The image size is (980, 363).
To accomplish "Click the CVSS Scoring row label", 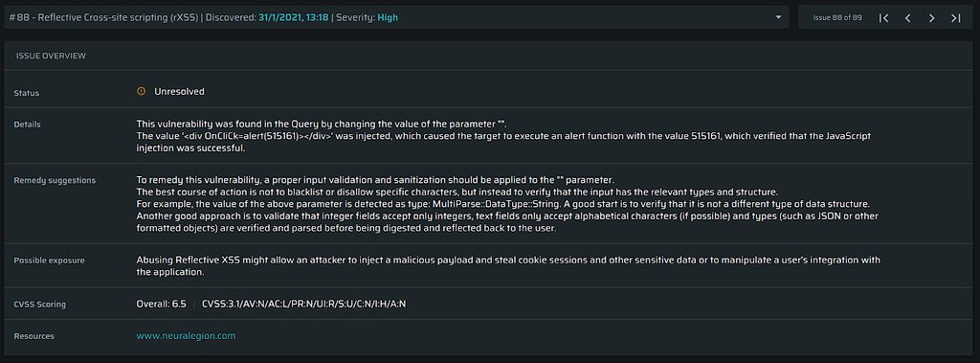I will 39,305.
